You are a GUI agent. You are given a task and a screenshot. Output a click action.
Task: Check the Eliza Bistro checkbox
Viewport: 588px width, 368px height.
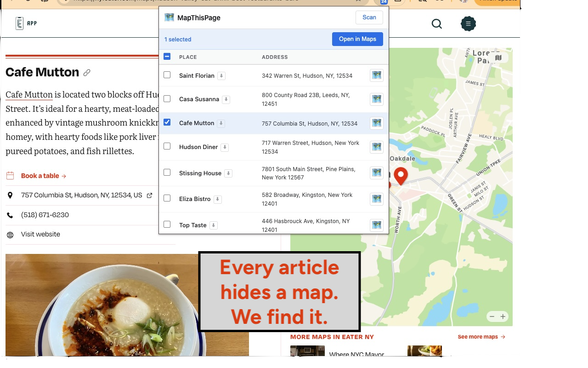(167, 198)
